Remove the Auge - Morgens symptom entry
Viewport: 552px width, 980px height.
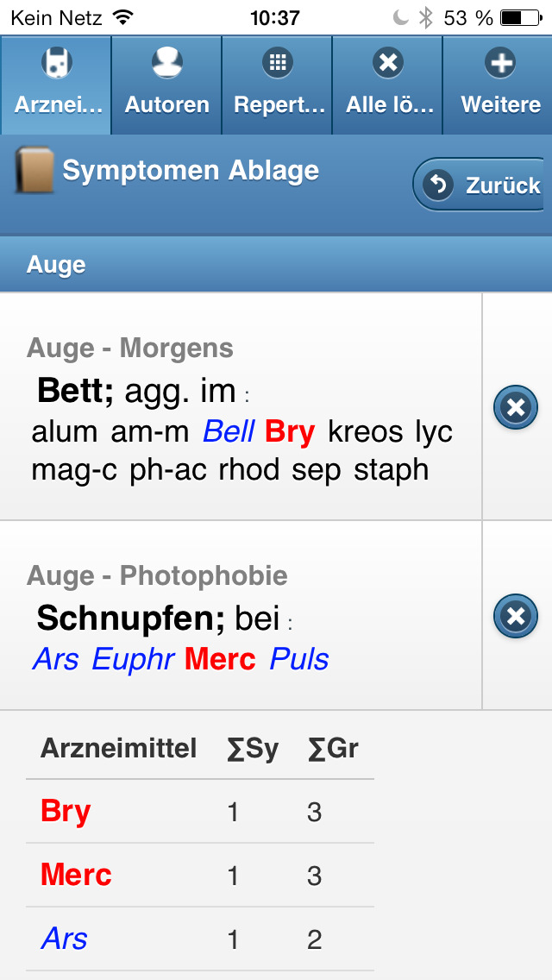516,407
